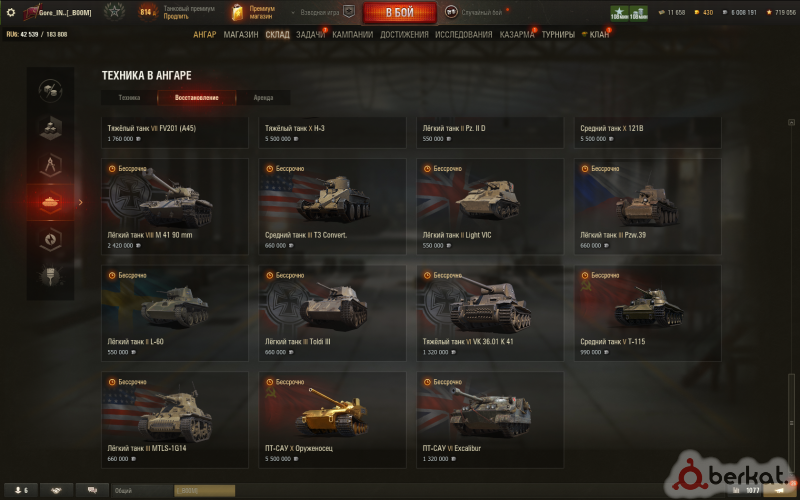The width and height of the screenshot is (800, 500).
Task: Open the Премиум магазин canister icon
Action: 237,12
